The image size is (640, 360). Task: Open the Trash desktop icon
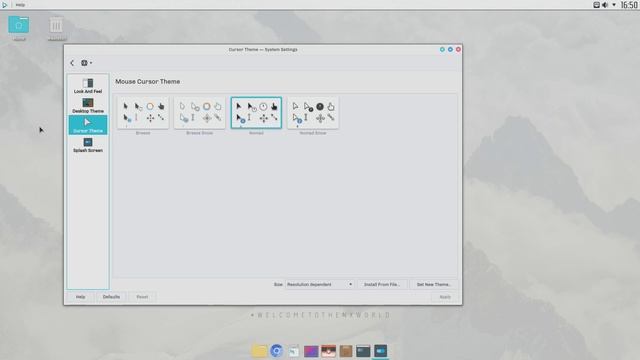[56, 28]
